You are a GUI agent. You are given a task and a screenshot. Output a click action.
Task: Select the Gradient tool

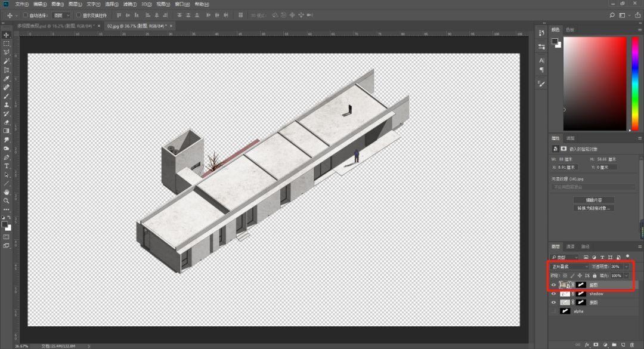point(6,131)
